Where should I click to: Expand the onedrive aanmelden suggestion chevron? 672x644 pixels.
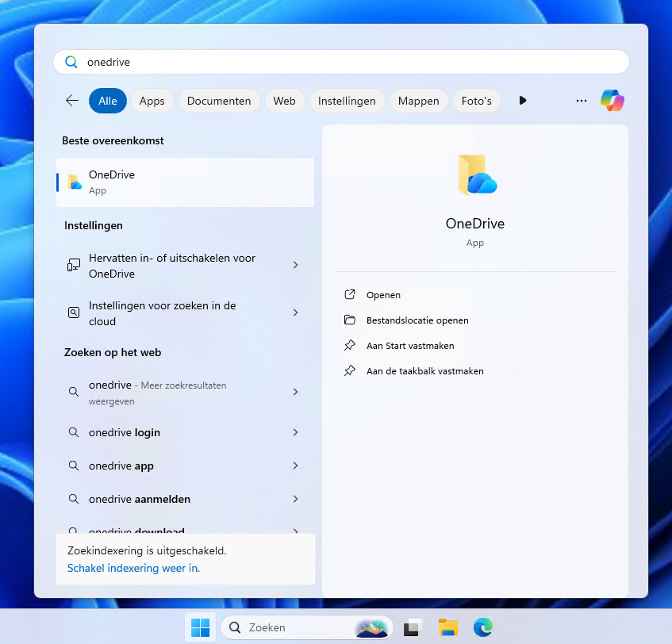coord(295,499)
